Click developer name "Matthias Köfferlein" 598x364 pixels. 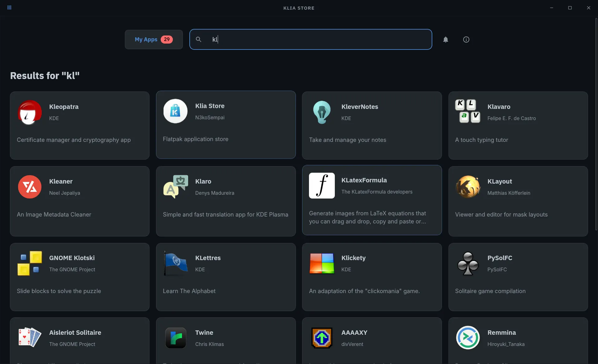tap(509, 193)
